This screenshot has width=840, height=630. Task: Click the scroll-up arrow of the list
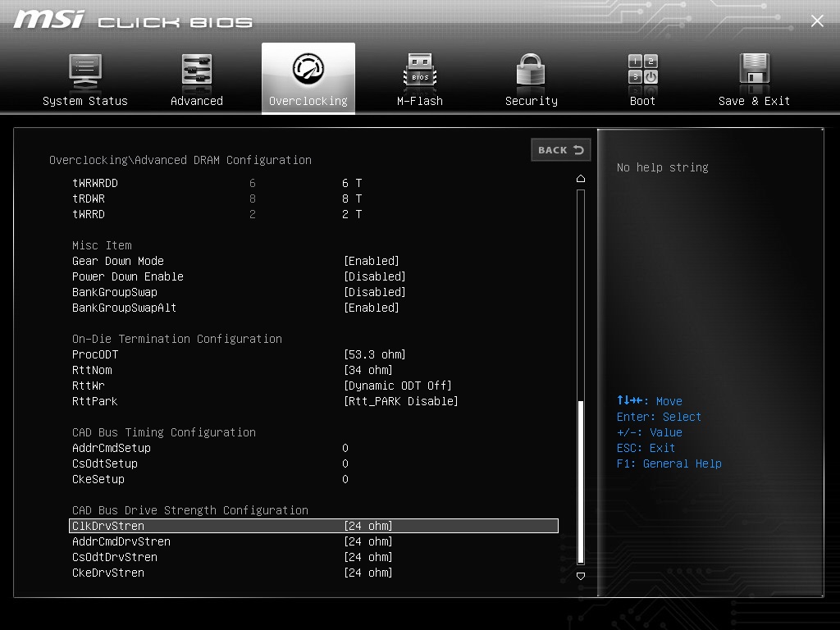tap(580, 178)
